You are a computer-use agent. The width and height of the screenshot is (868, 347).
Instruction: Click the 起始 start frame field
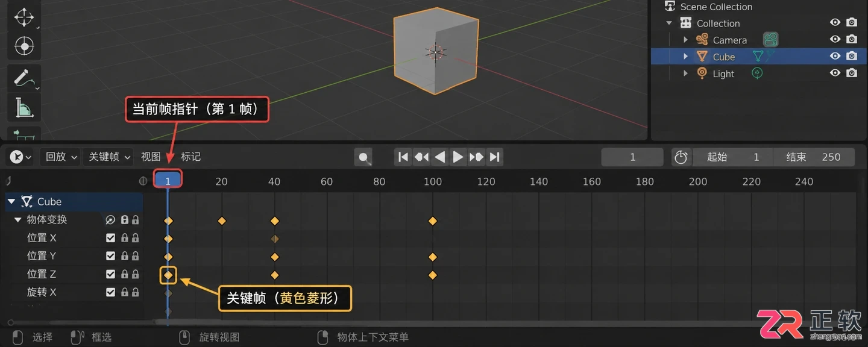pos(732,157)
